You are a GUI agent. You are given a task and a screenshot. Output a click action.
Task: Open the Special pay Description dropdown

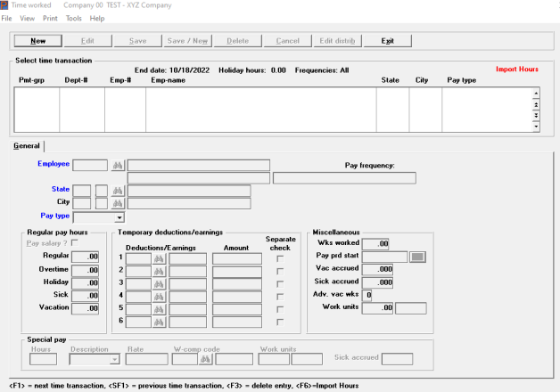coord(115,359)
